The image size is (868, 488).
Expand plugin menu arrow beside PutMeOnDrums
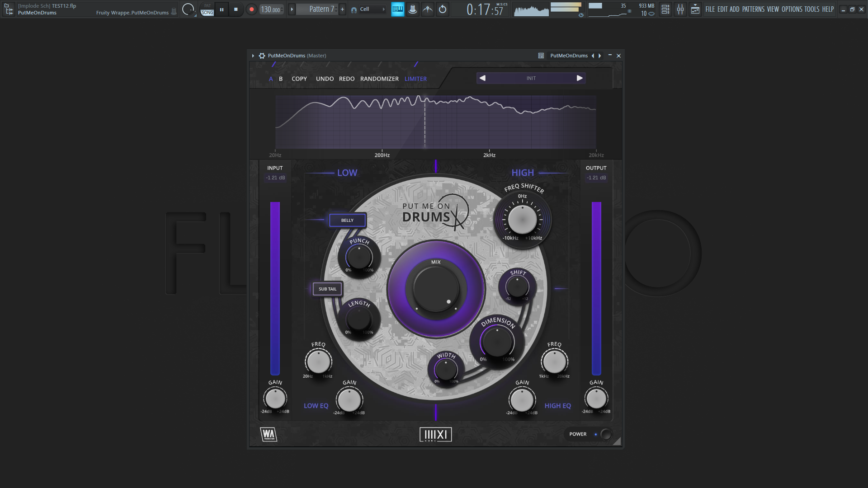coord(253,56)
